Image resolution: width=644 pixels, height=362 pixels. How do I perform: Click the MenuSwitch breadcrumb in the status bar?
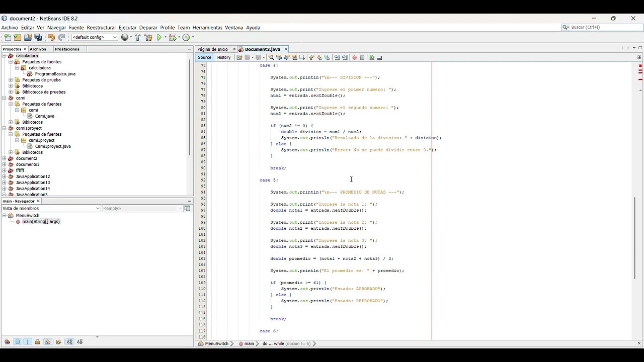216,343
